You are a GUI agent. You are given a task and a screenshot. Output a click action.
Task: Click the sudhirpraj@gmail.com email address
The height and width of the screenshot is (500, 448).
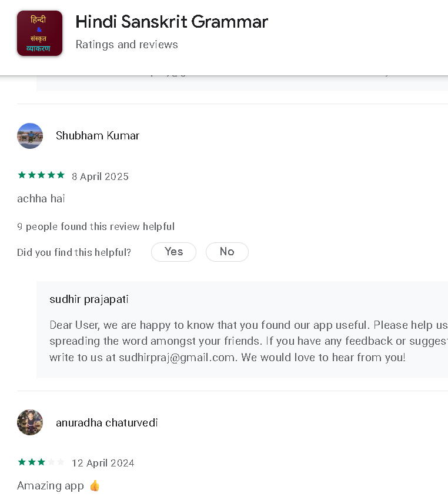176,358
